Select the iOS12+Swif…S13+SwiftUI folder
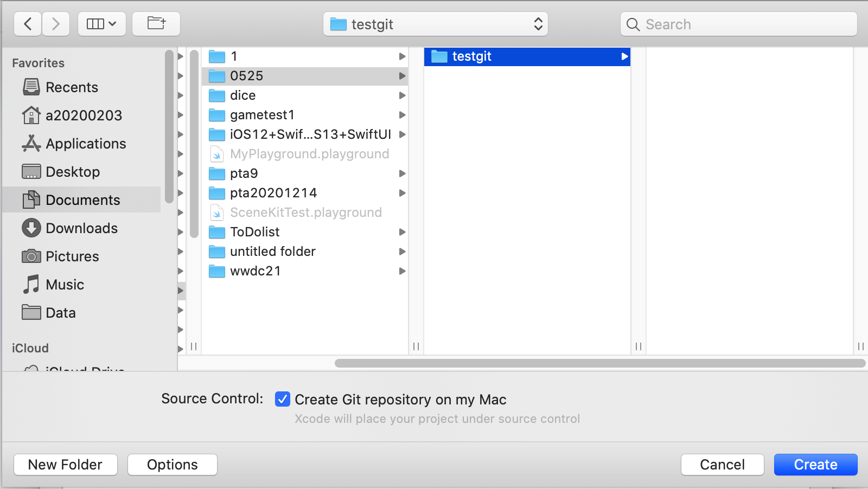Screen dimensions: 868x489 coord(305,134)
